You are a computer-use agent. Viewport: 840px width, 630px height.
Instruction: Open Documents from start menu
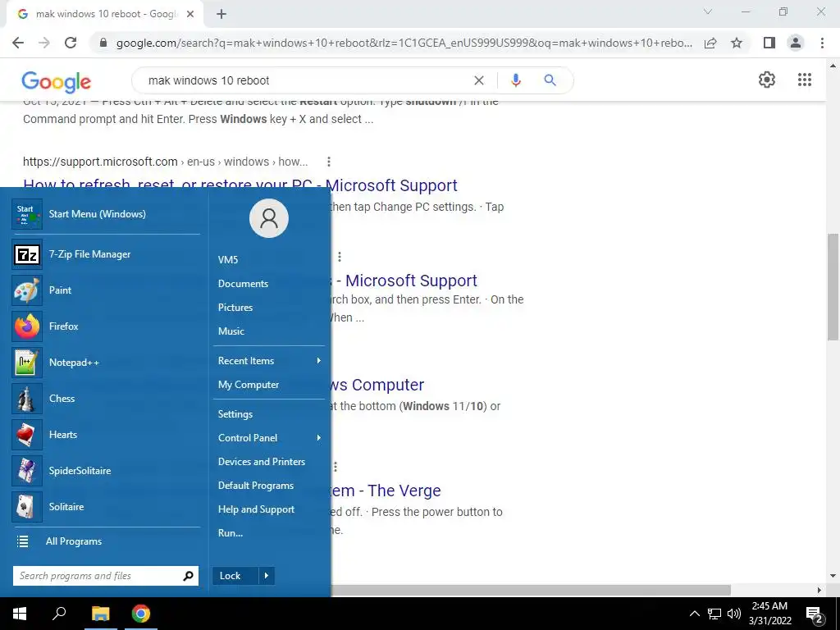[x=243, y=284]
